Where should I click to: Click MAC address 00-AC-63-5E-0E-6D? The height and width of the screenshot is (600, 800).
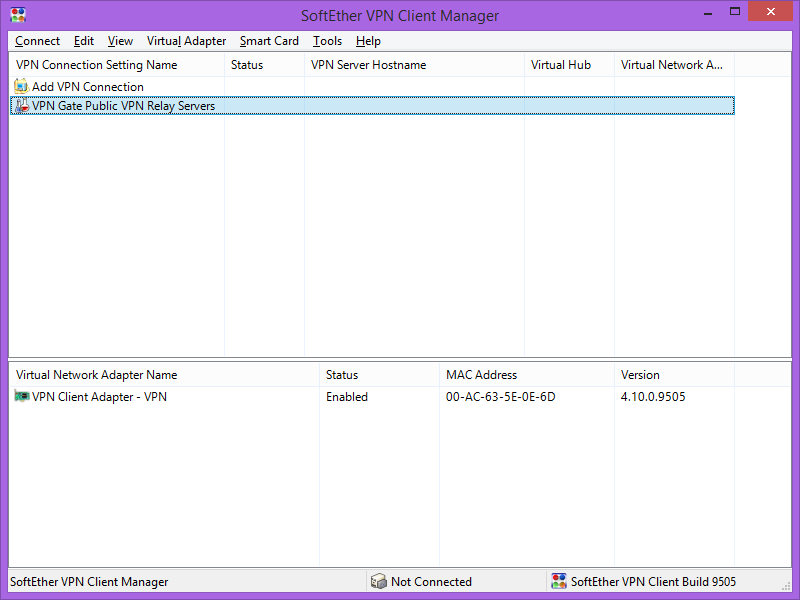point(501,397)
